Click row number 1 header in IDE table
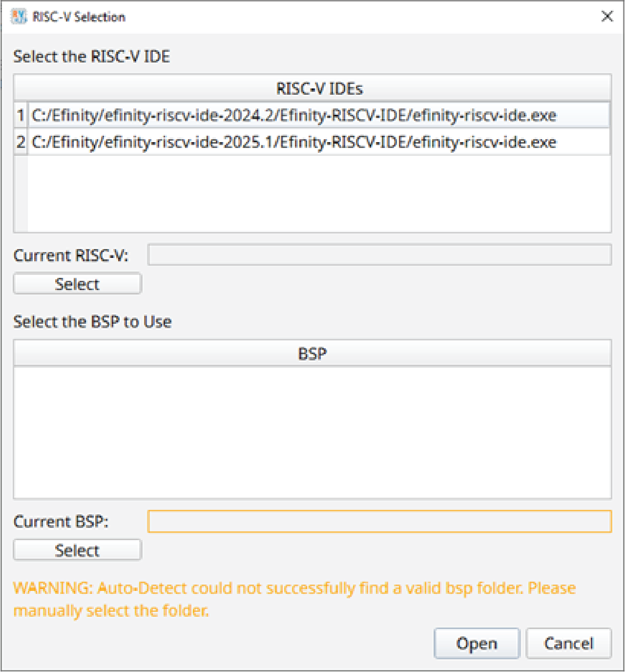 (x=21, y=115)
